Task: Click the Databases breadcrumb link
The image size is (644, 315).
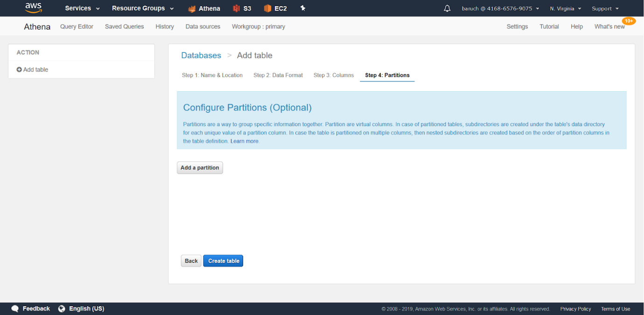Action: coord(201,55)
